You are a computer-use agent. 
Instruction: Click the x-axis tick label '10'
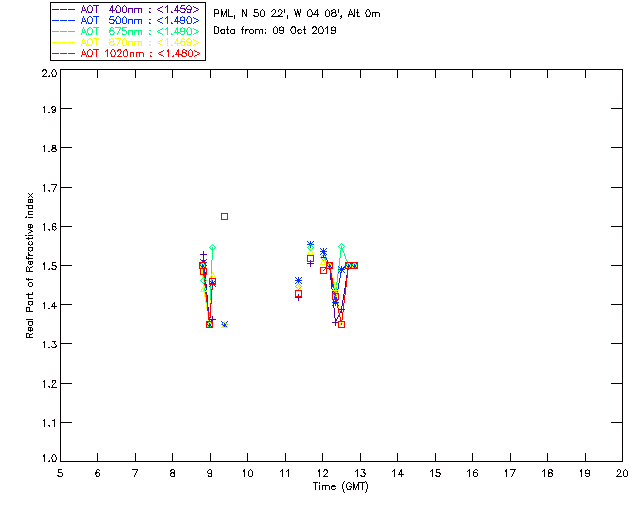click(x=248, y=473)
